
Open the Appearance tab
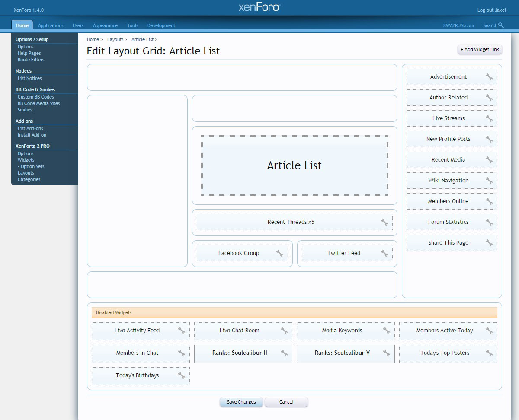105,25
